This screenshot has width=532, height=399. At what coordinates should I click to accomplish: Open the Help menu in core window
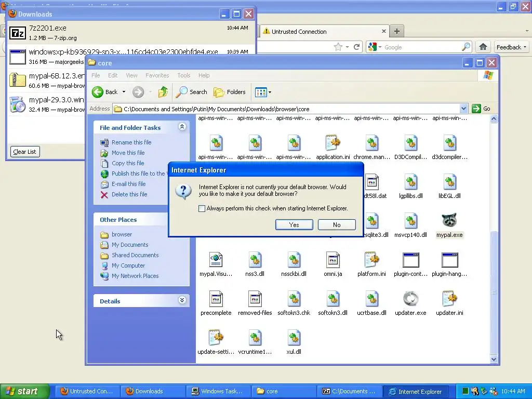click(204, 75)
